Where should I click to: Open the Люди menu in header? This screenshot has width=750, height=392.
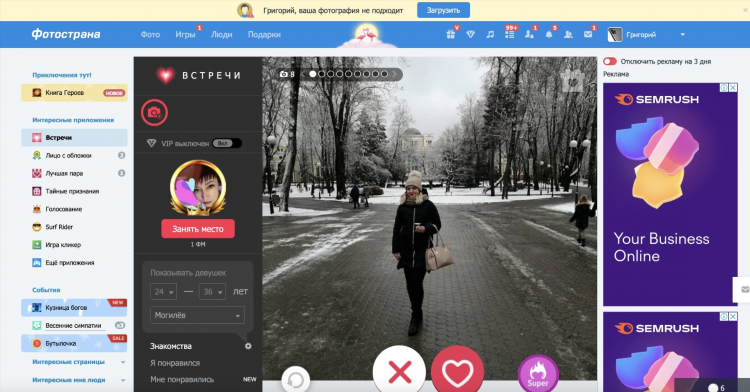coord(221,34)
